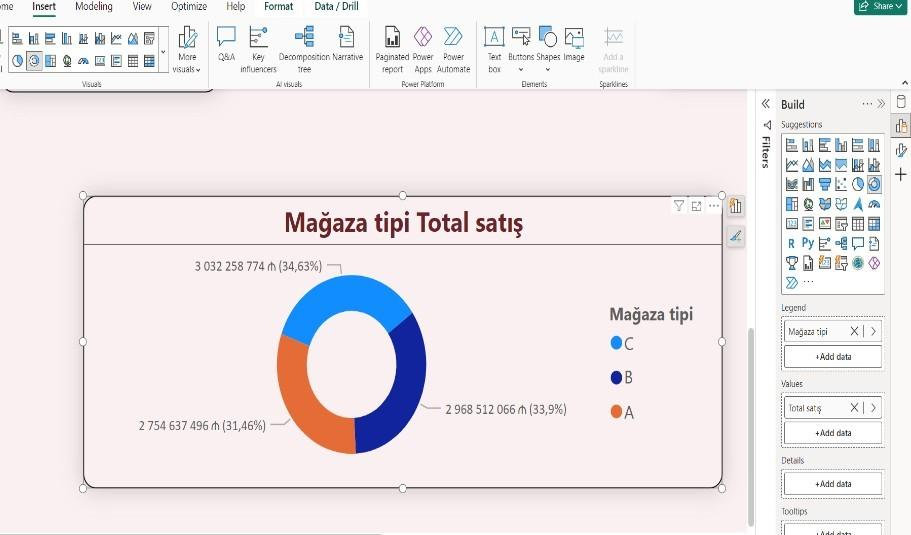
Task: Open the Data / Drill tab
Action: pyautogui.click(x=336, y=6)
